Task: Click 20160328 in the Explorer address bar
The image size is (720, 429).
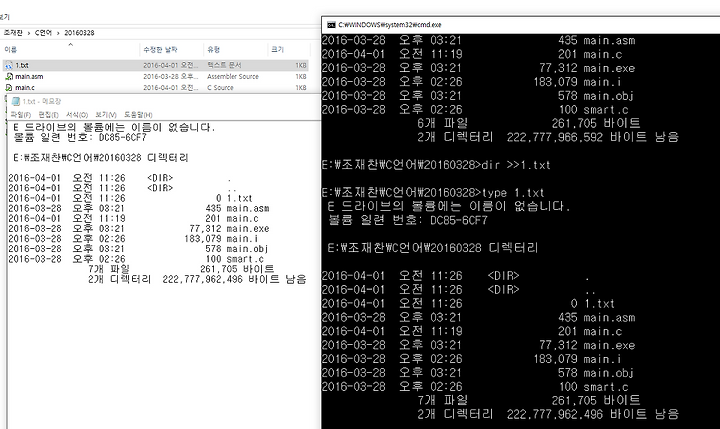Action: pyautogui.click(x=79, y=33)
